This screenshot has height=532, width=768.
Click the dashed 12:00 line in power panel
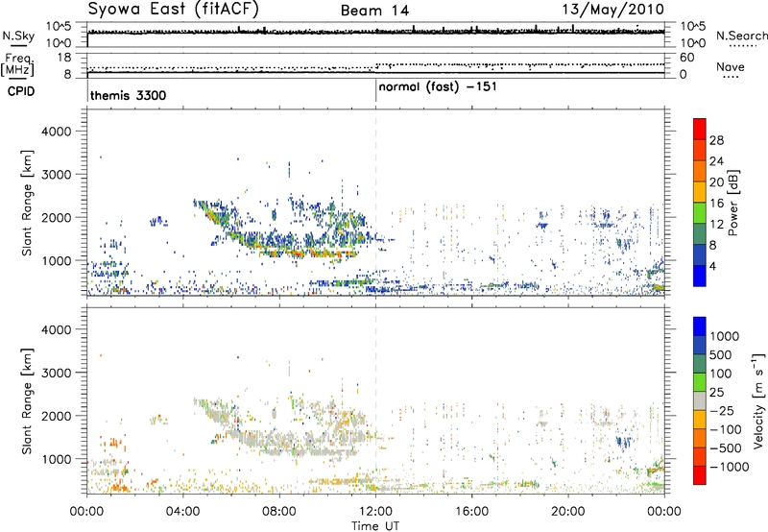tap(375, 203)
